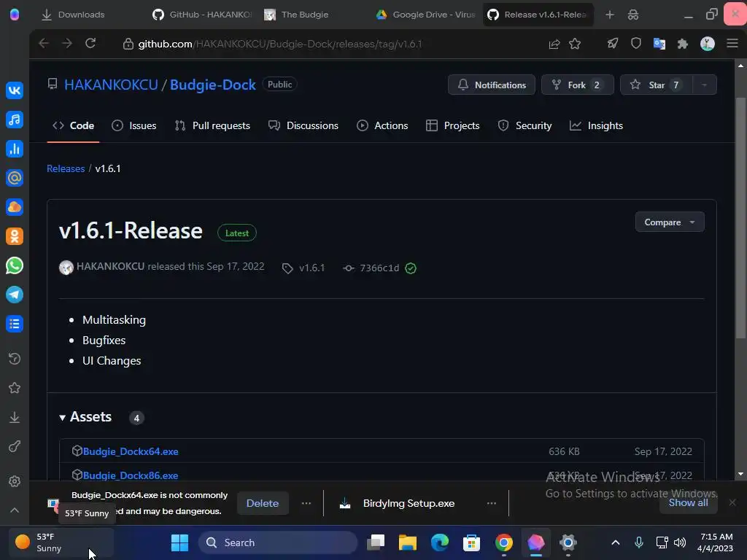Open the shield protection icon

636,44
